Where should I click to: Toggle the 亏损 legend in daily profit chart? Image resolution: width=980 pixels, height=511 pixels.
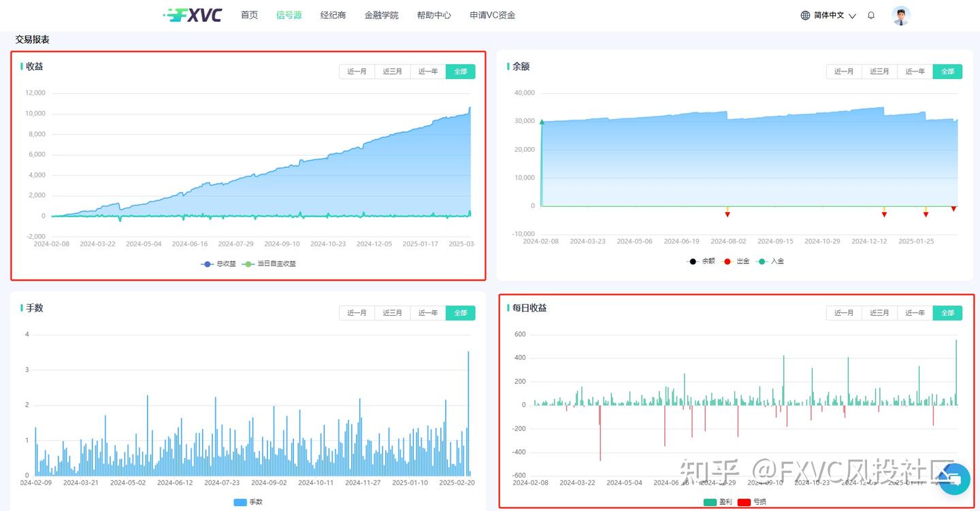pyautogui.click(x=751, y=502)
